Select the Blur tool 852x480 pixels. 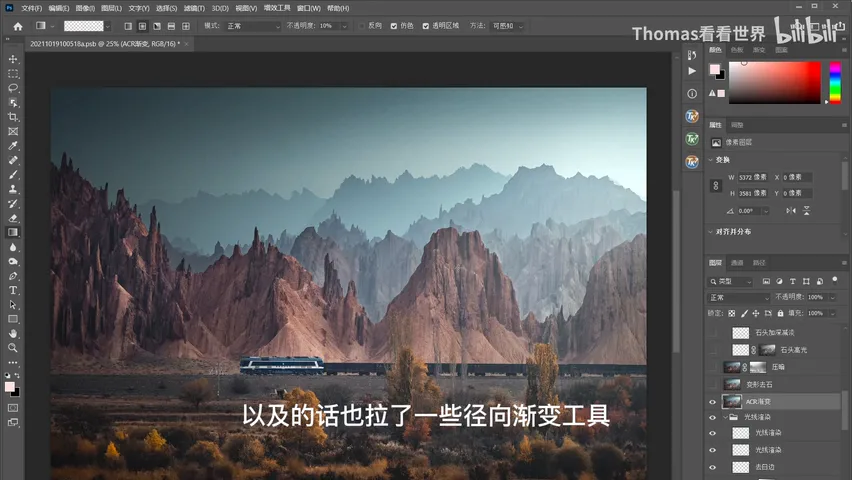pyautogui.click(x=13, y=247)
